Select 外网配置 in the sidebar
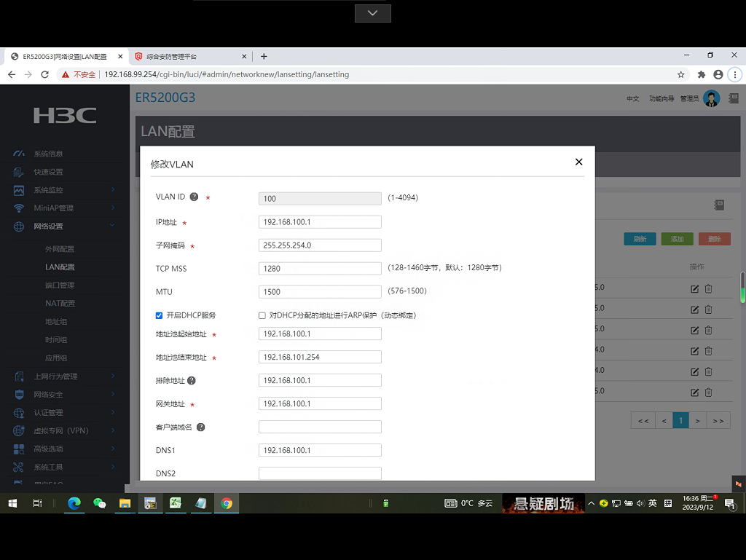This screenshot has height=560, width=746. coord(60,249)
